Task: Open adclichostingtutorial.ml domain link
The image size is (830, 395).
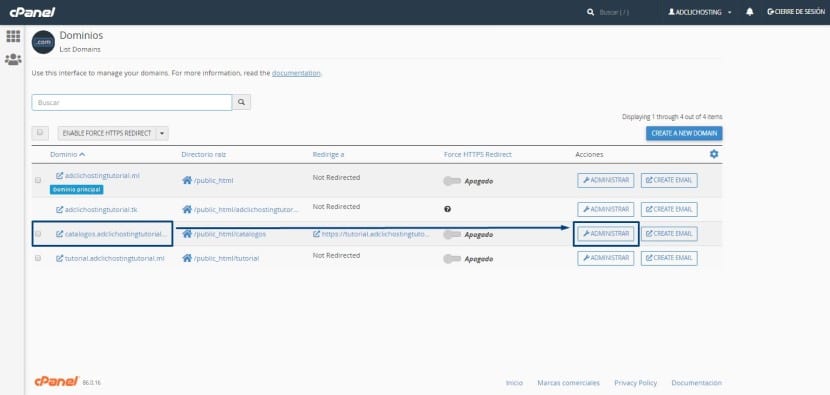Action: point(98,175)
